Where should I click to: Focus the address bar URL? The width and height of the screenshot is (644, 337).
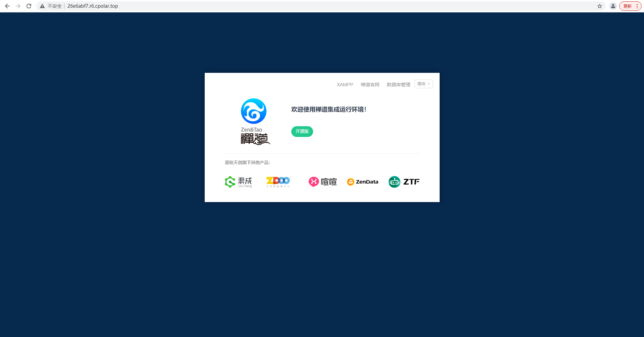click(93, 6)
